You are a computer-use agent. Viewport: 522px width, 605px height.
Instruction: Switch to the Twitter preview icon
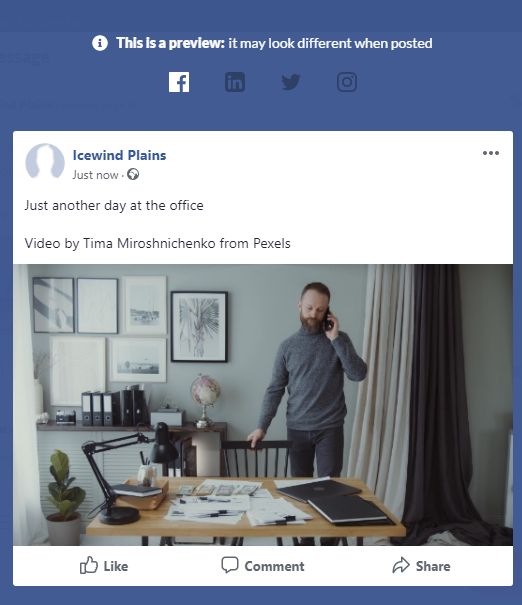(291, 82)
